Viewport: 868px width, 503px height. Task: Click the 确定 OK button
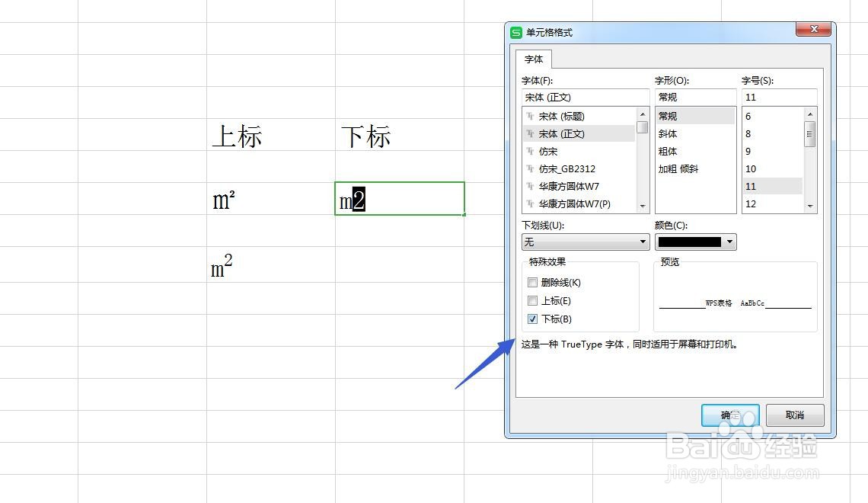pyautogui.click(x=730, y=415)
